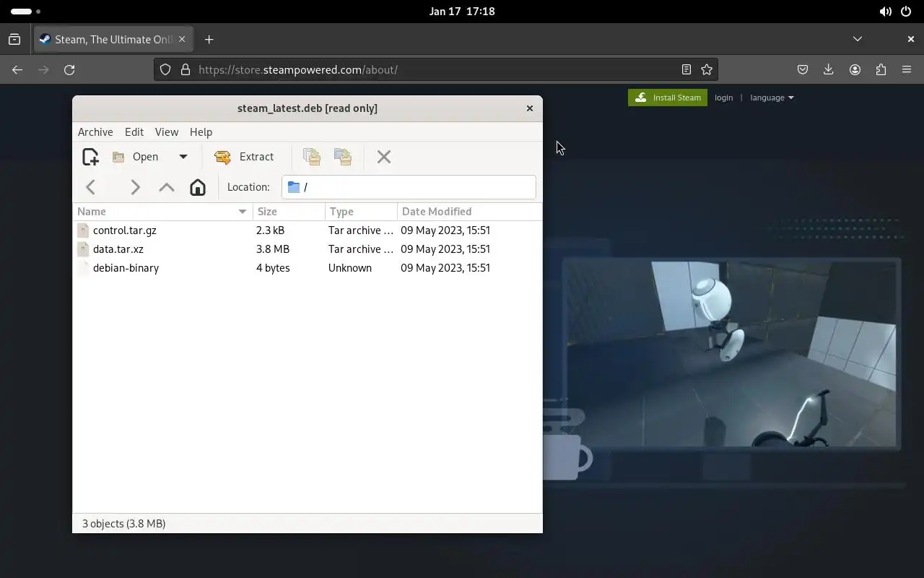Go back to previous archive location

point(91,187)
